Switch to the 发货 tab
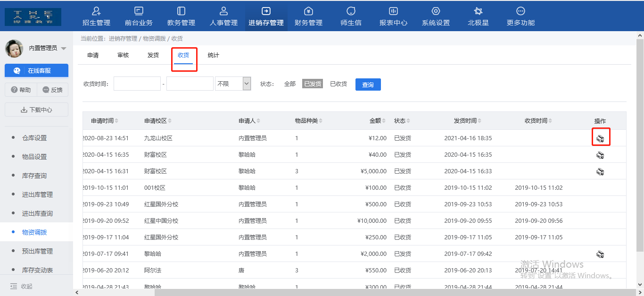Screen dimensions: 644x296 tap(153, 55)
